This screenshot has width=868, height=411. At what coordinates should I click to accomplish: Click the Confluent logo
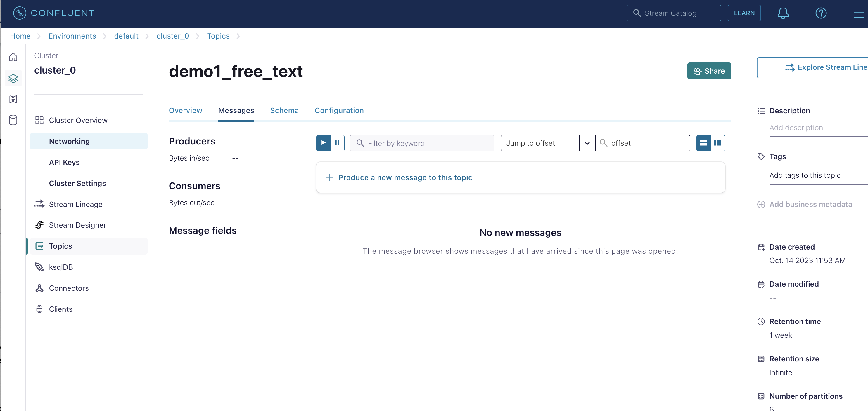pyautogui.click(x=54, y=13)
